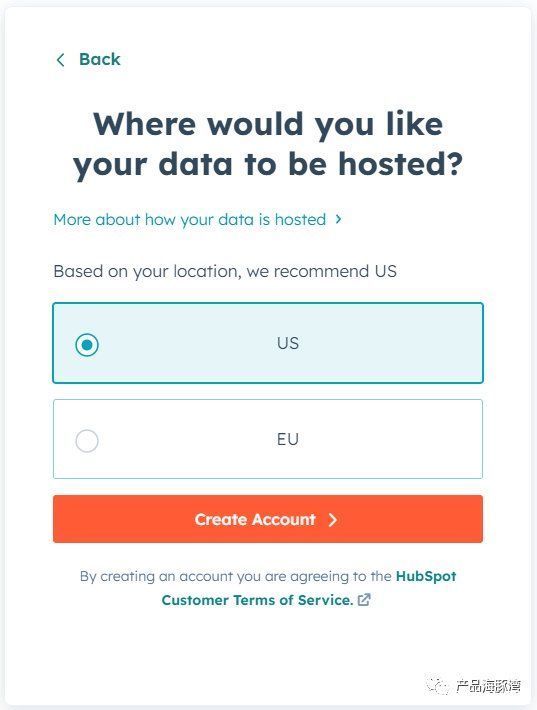Click the Create Account button text
Image resolution: width=537 pixels, height=710 pixels.
click(255, 519)
